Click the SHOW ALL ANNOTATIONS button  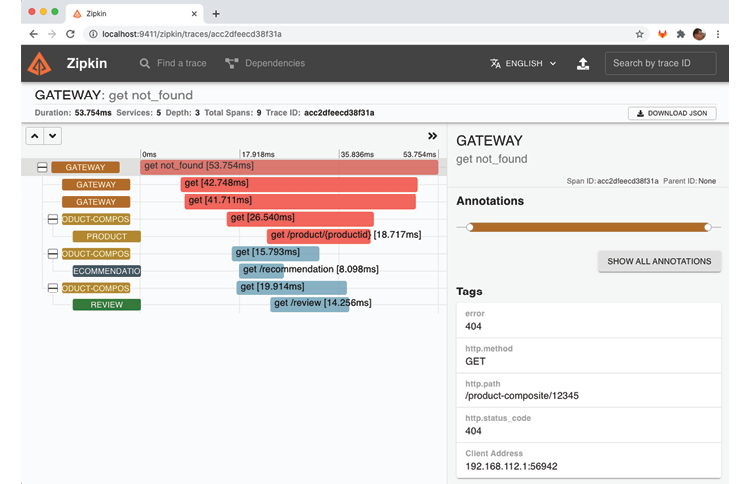tap(659, 262)
